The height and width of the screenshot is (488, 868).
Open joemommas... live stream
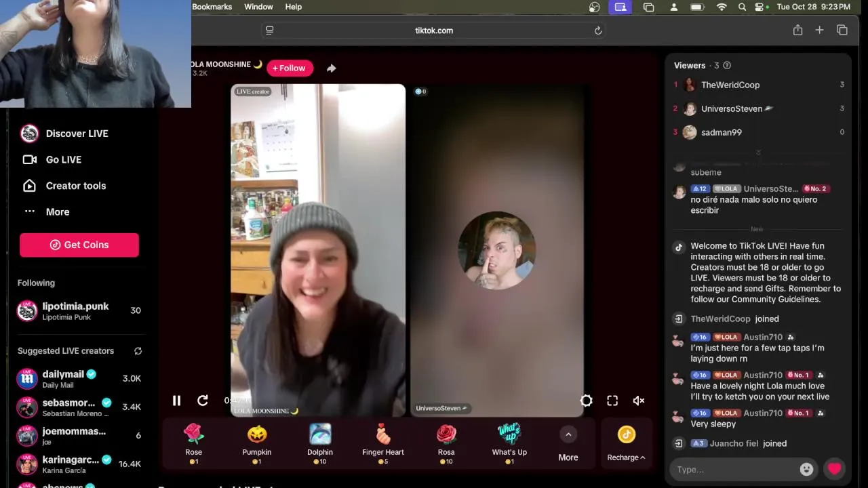coord(79,435)
